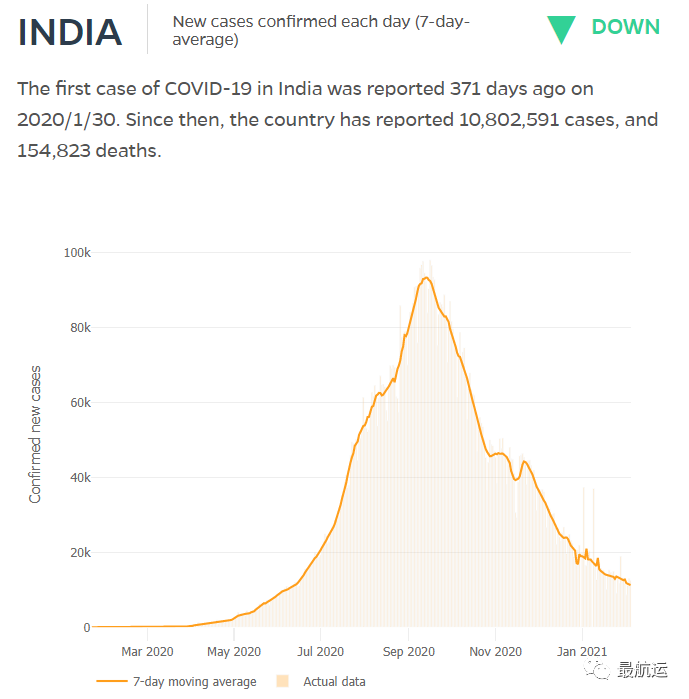Click the Confirmed new cases axis title
Viewport: 689px width, 699px height.
(x=36, y=434)
